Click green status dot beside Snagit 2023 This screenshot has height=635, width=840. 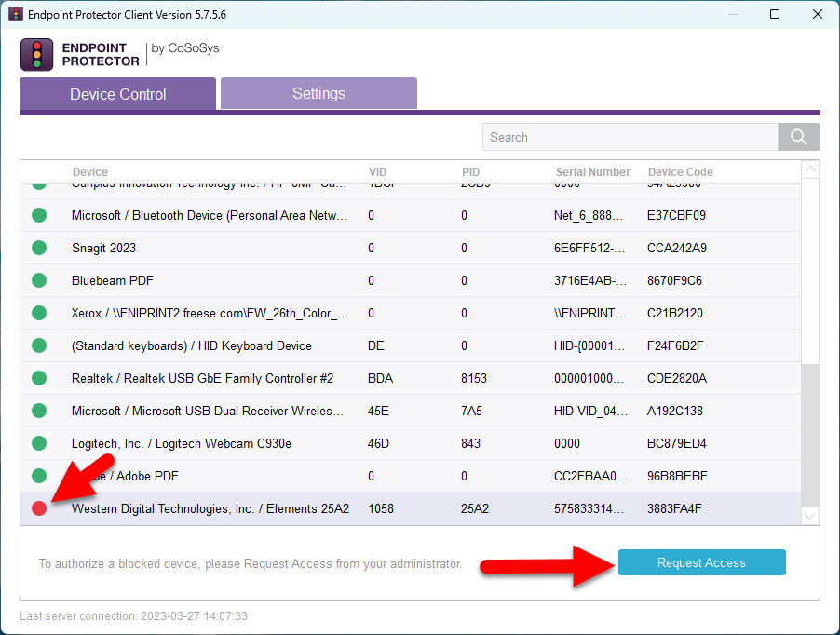point(39,248)
